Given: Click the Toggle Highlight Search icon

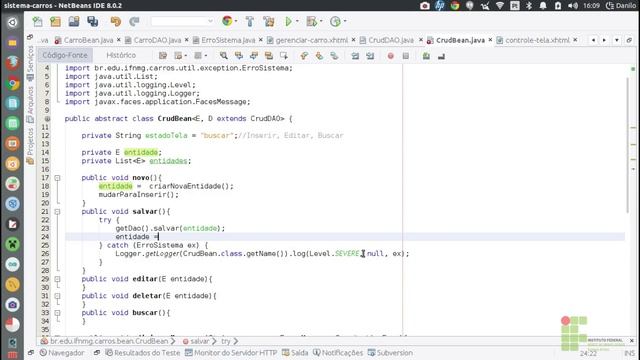Looking at the screenshot, I should [269, 56].
